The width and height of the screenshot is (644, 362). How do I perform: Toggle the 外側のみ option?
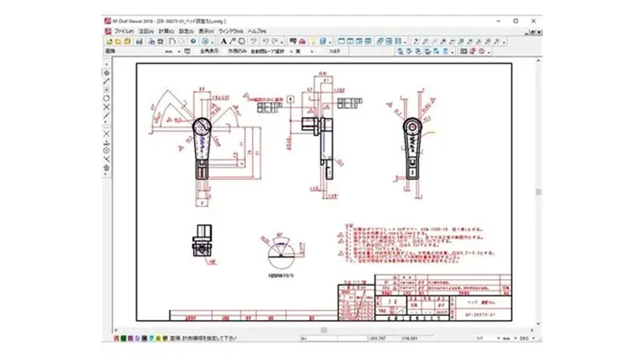point(237,51)
